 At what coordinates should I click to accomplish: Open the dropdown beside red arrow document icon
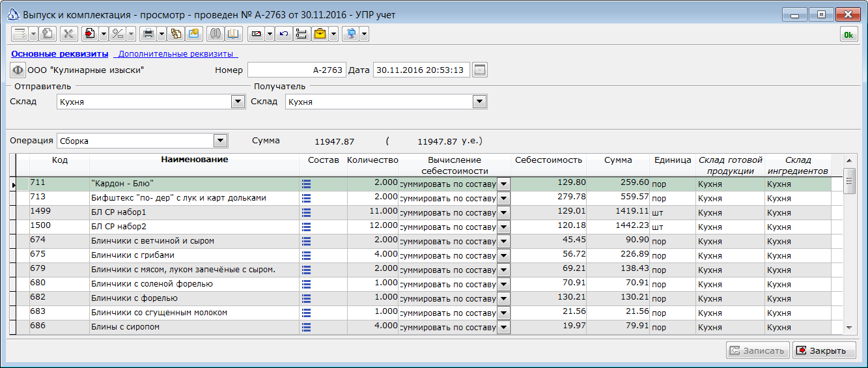tap(104, 34)
